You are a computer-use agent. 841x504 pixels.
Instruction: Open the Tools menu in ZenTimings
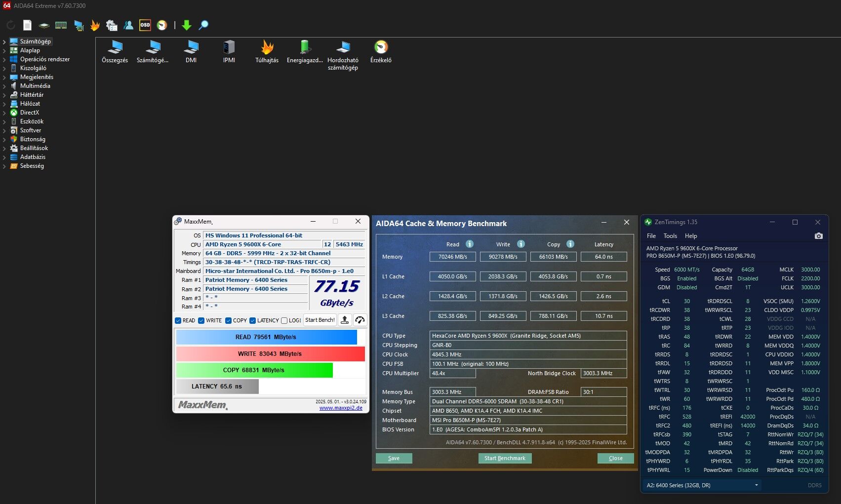click(670, 236)
